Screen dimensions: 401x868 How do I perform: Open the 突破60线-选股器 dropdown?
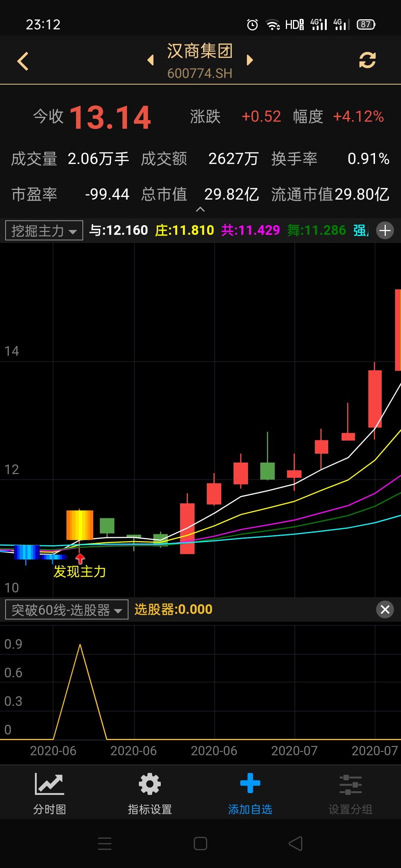pos(67,609)
